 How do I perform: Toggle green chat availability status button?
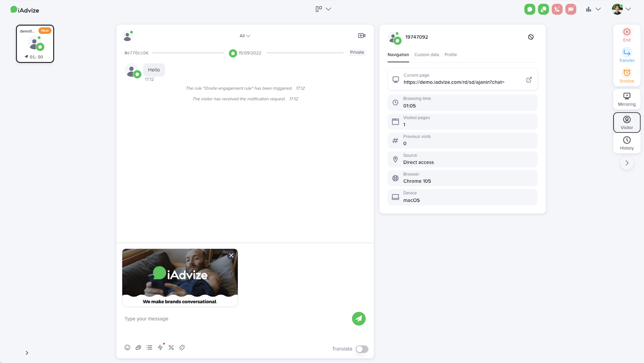(x=530, y=9)
